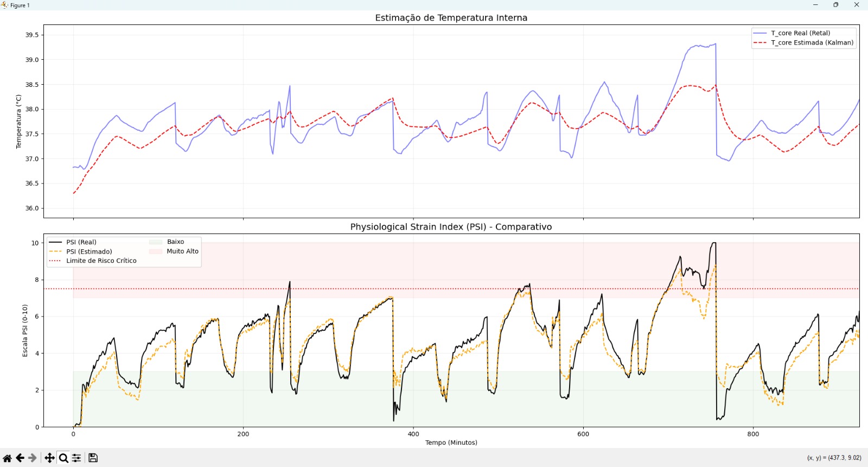Click the pink Muito Alto legend swatch

156,251
